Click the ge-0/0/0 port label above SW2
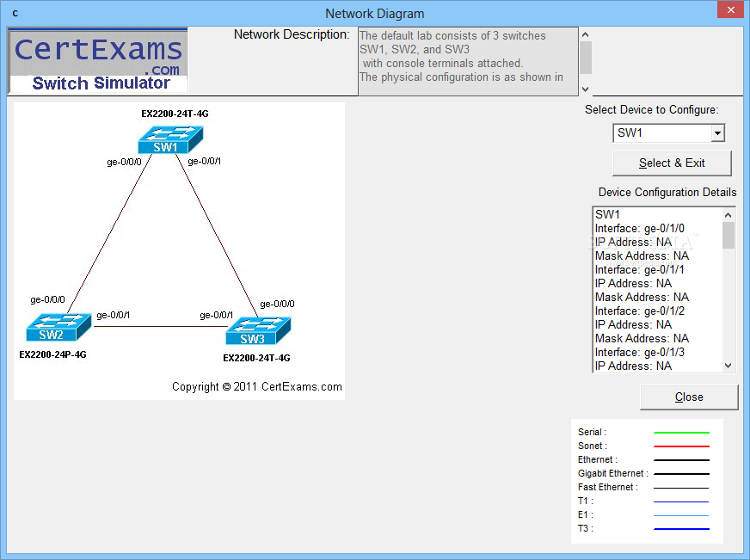The height and width of the screenshot is (560, 750). 47,300
